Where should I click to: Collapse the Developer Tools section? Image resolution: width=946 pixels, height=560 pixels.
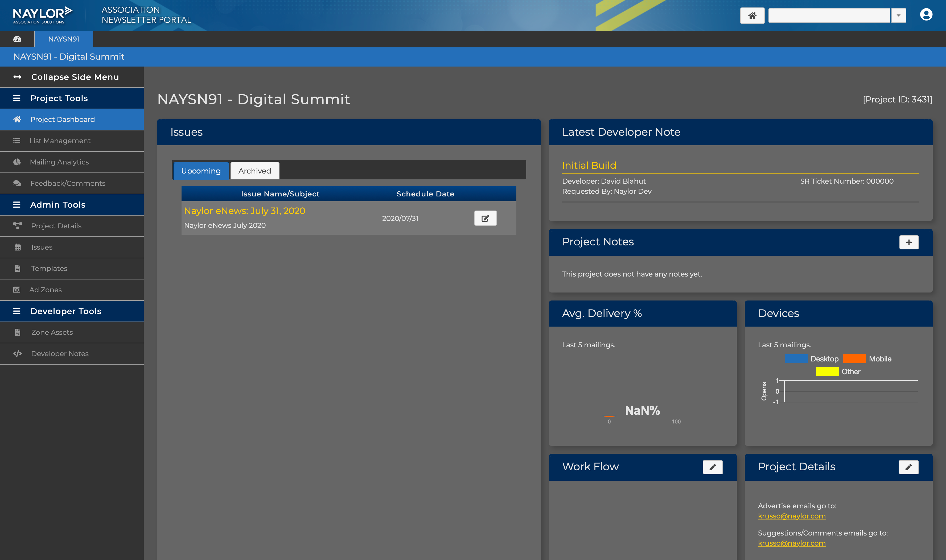coord(72,311)
